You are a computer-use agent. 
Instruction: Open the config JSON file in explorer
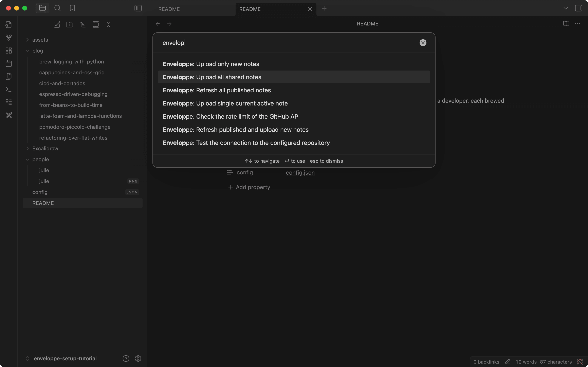click(x=82, y=192)
